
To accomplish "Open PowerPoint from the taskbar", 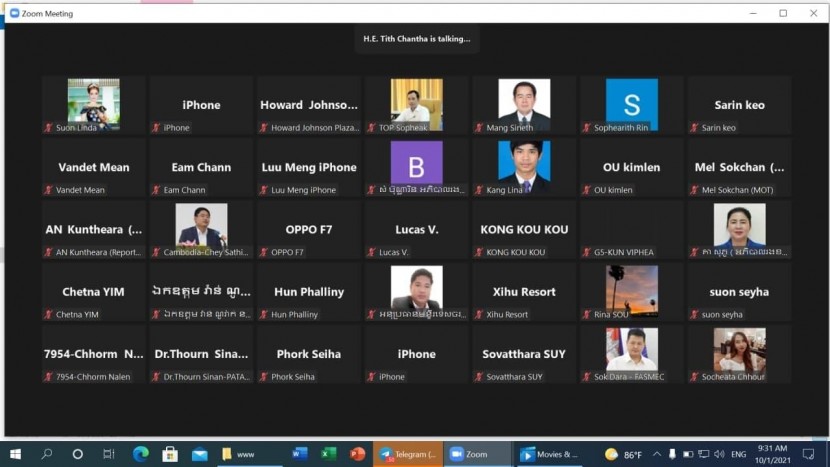I will [357, 454].
